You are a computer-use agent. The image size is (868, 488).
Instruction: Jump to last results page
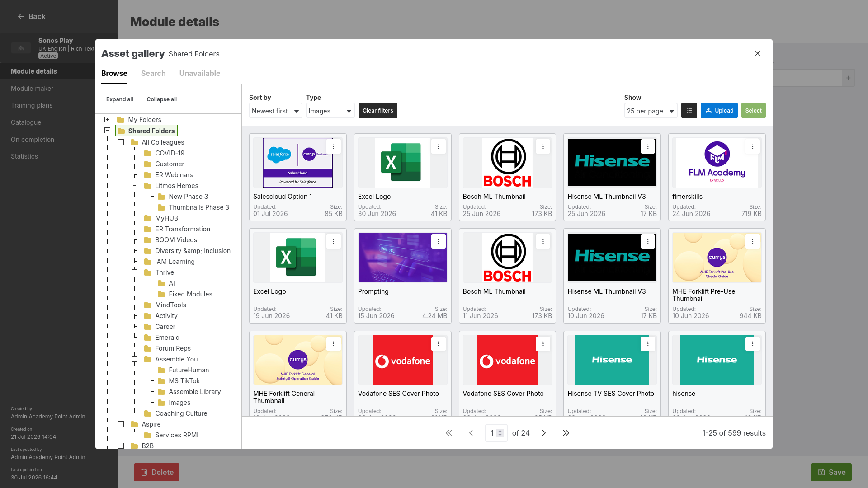click(x=566, y=433)
